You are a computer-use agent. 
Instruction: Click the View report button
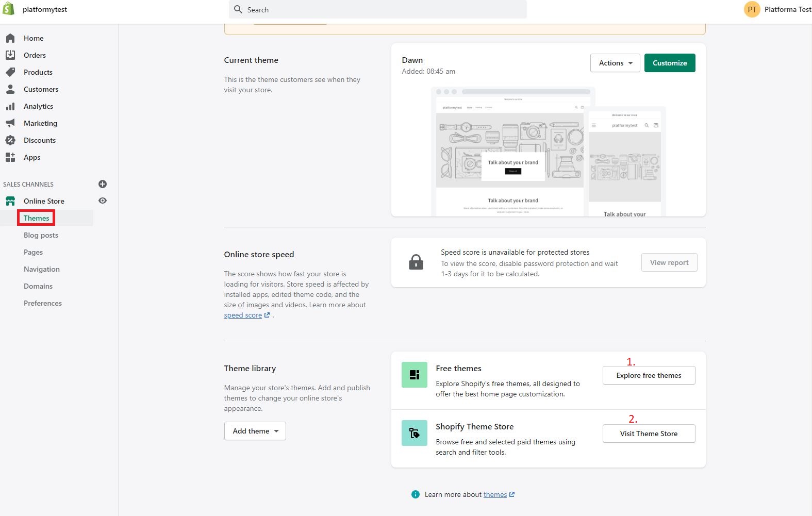(669, 262)
